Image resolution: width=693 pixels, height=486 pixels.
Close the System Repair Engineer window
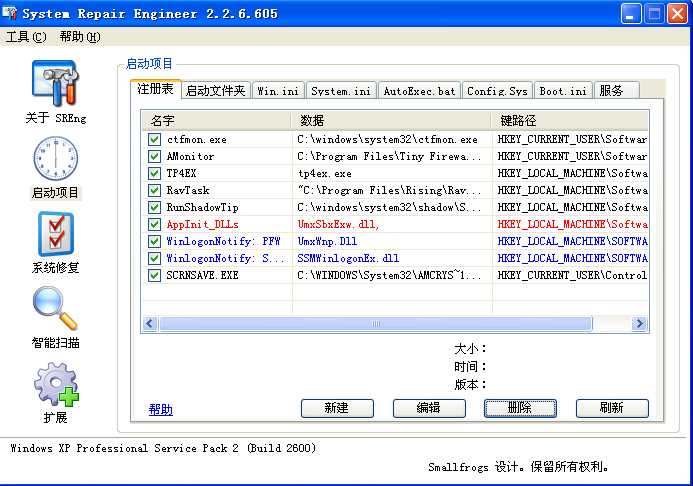(x=677, y=14)
